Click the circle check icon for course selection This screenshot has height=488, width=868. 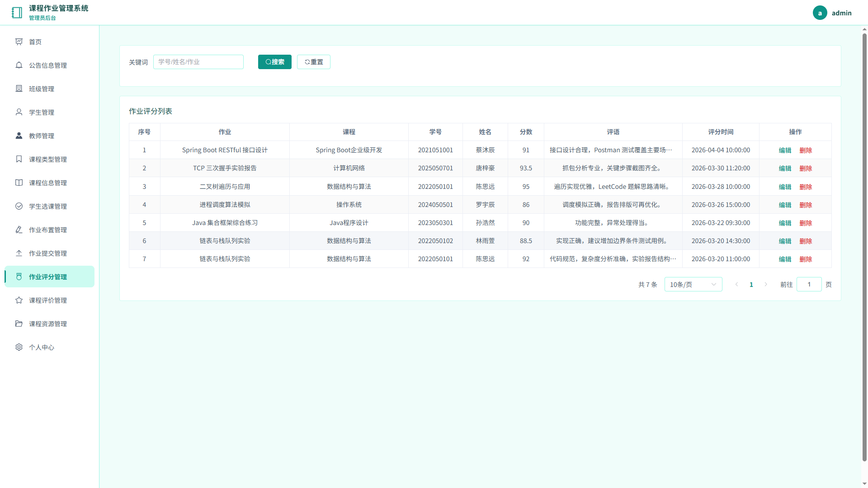point(19,206)
